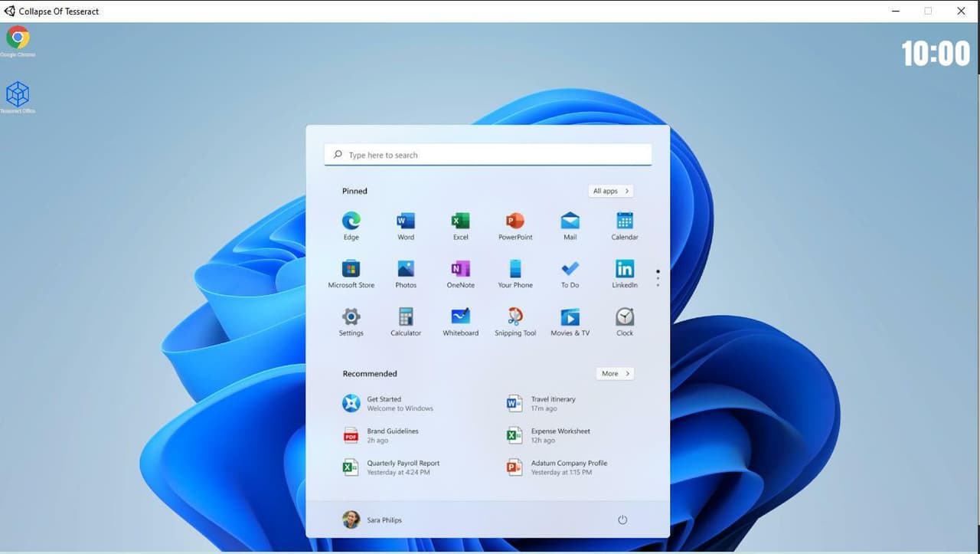
Task: Click the 10:00 clock display
Action: pos(936,54)
